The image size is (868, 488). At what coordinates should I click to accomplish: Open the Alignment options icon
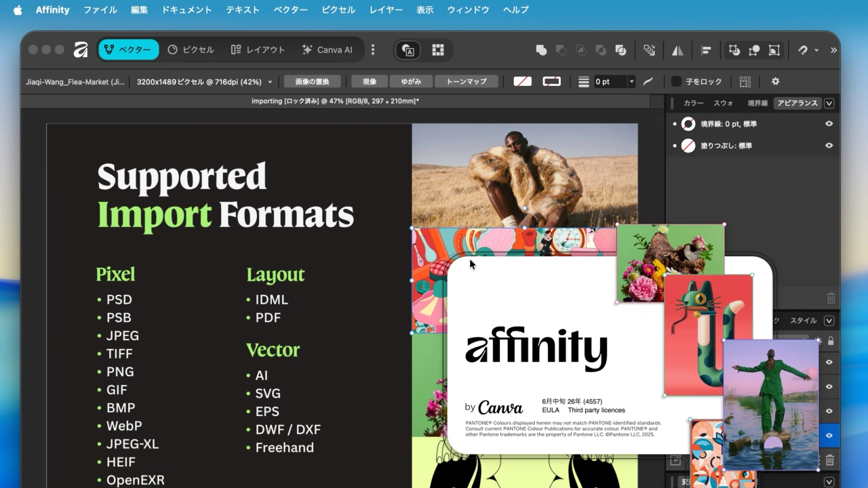point(706,49)
